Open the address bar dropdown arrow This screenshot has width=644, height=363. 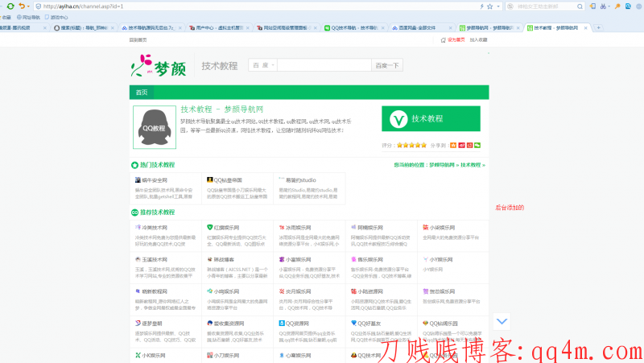(x=498, y=6)
